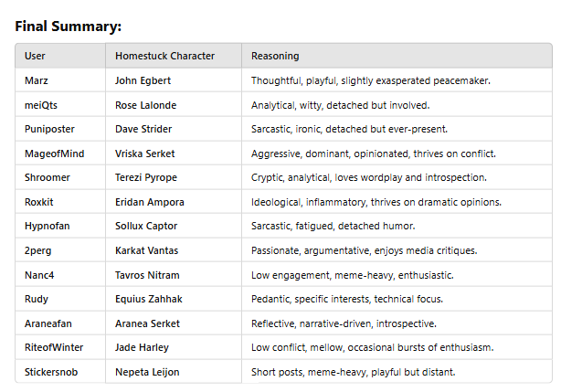Select the Marz user cell

coord(37,80)
